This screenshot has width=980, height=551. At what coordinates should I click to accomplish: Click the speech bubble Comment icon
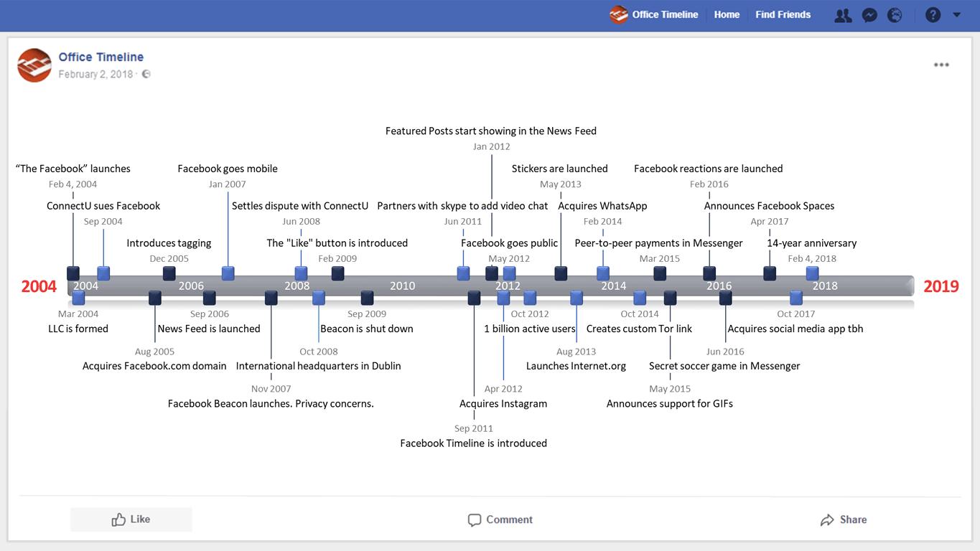475,520
